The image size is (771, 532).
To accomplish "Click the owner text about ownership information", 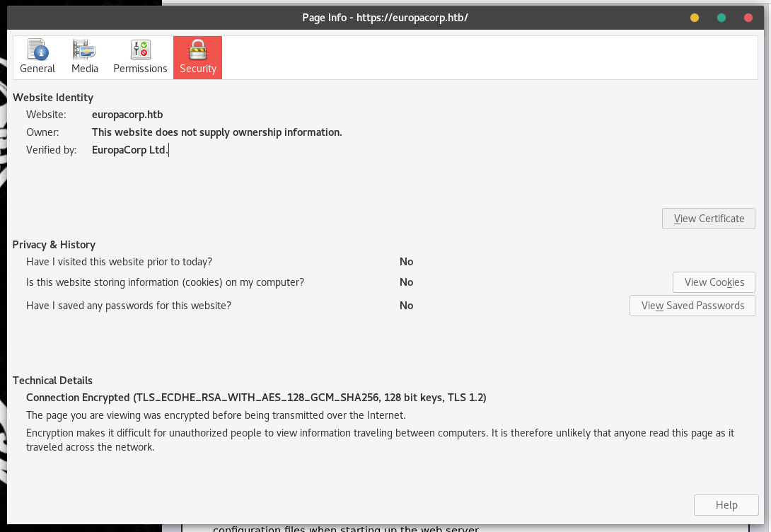I will click(x=217, y=132).
